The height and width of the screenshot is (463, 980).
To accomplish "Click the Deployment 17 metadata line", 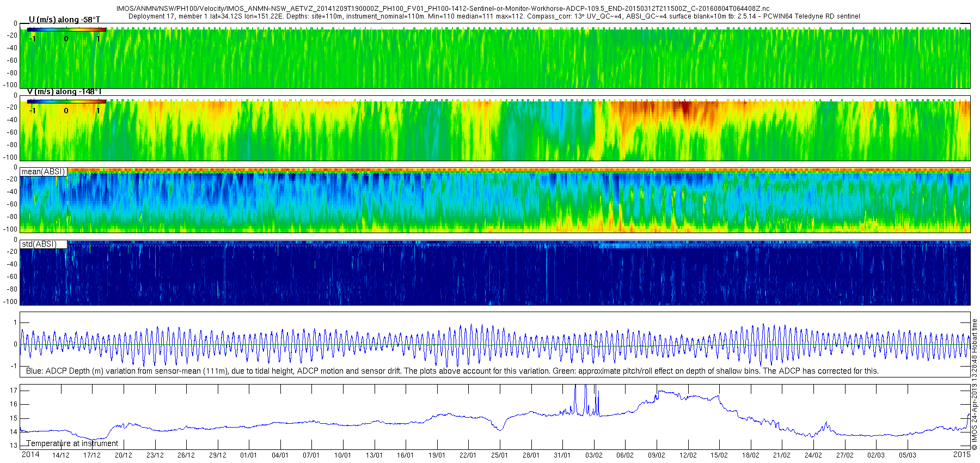I will (x=494, y=16).
